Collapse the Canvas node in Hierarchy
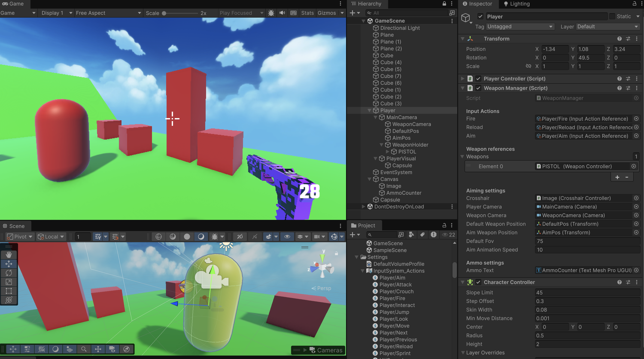644x359 pixels. (369, 179)
